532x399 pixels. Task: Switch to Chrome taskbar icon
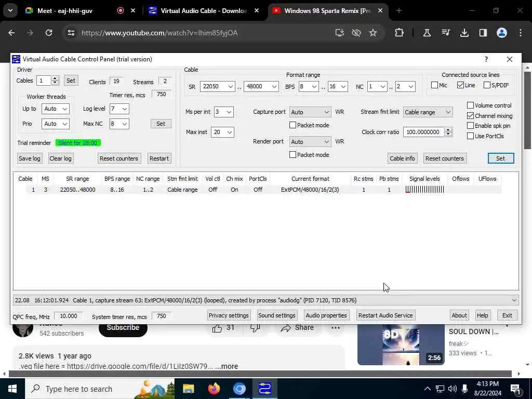click(239, 389)
